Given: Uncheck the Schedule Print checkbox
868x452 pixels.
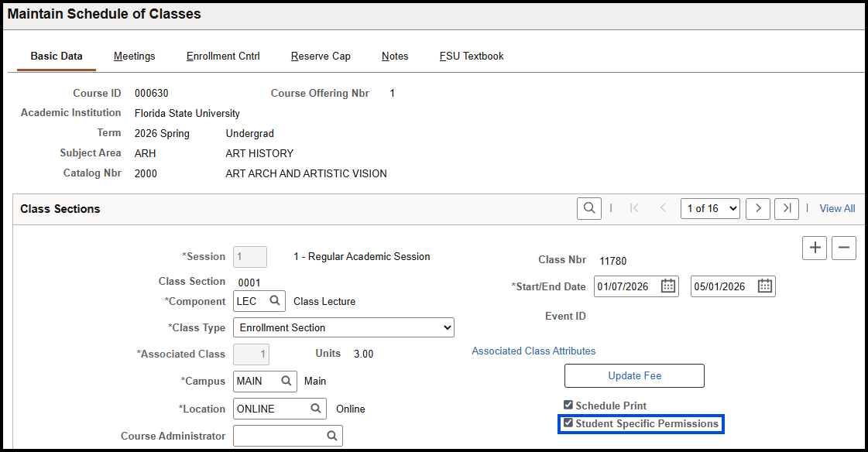Looking at the screenshot, I should pos(568,405).
